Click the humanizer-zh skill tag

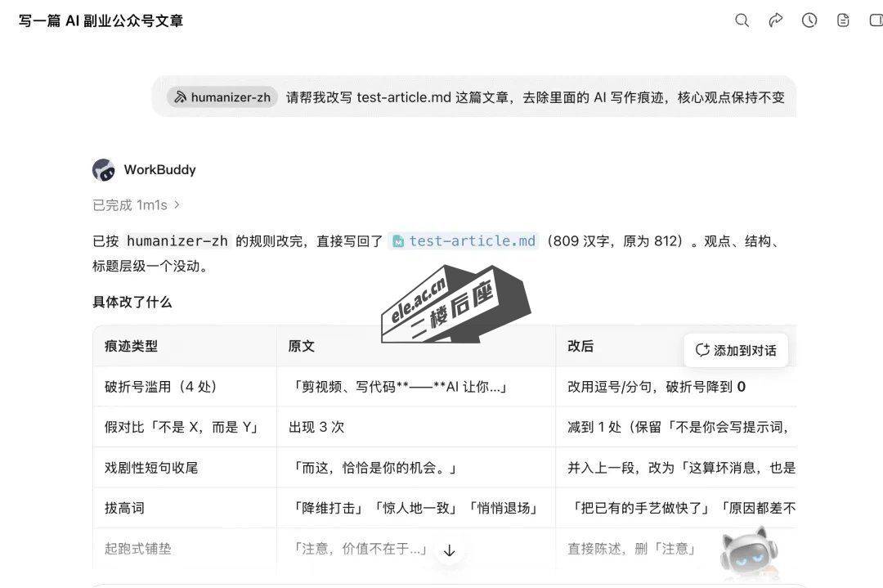[x=222, y=97]
